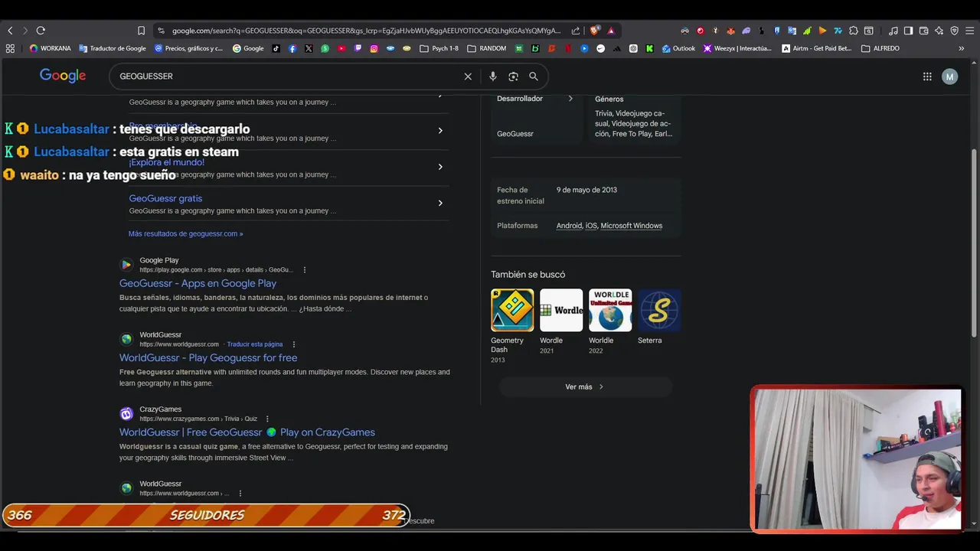Share this page using address bar share icon
The image size is (980, 551).
(x=576, y=31)
